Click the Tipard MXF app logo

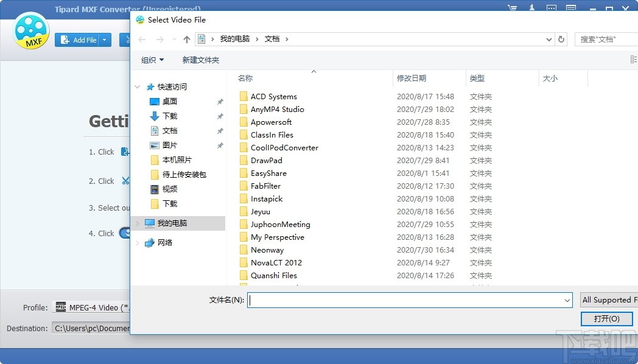(x=31, y=31)
